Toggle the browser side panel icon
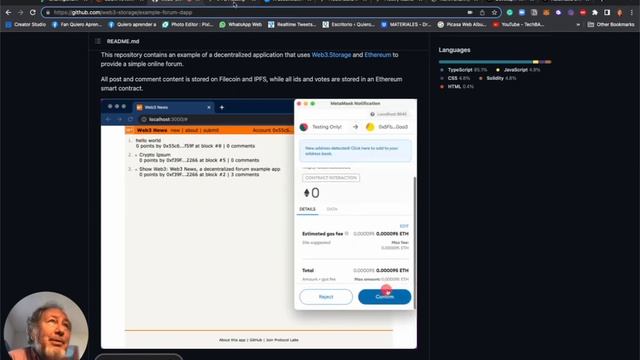640x360 pixels. point(607,13)
